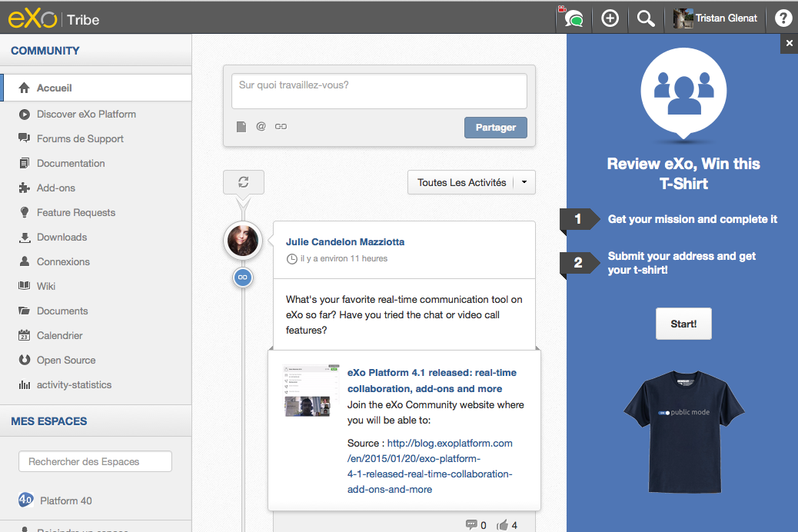Click the Rechercher des Espaces field
798x532 pixels.
(95, 461)
